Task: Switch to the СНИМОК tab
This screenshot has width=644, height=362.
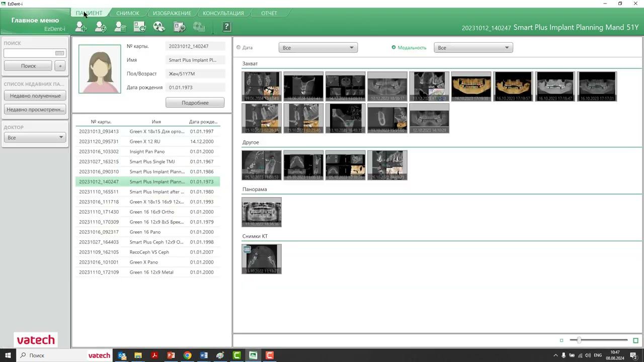Action: click(128, 13)
